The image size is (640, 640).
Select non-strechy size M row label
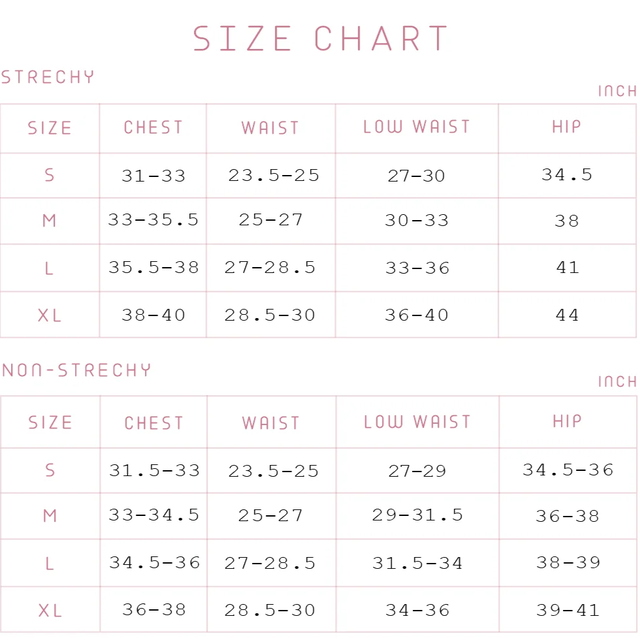pos(50,516)
